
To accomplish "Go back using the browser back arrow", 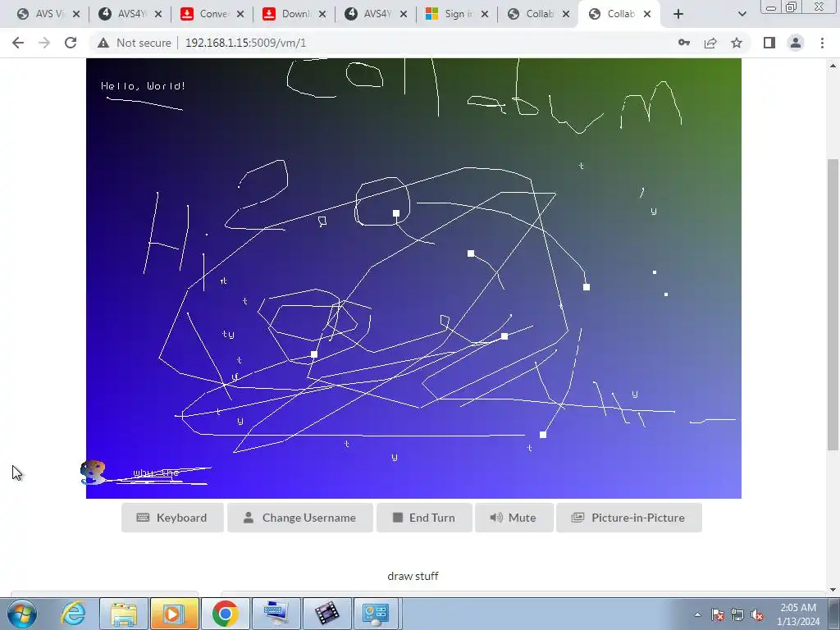I will click(18, 43).
